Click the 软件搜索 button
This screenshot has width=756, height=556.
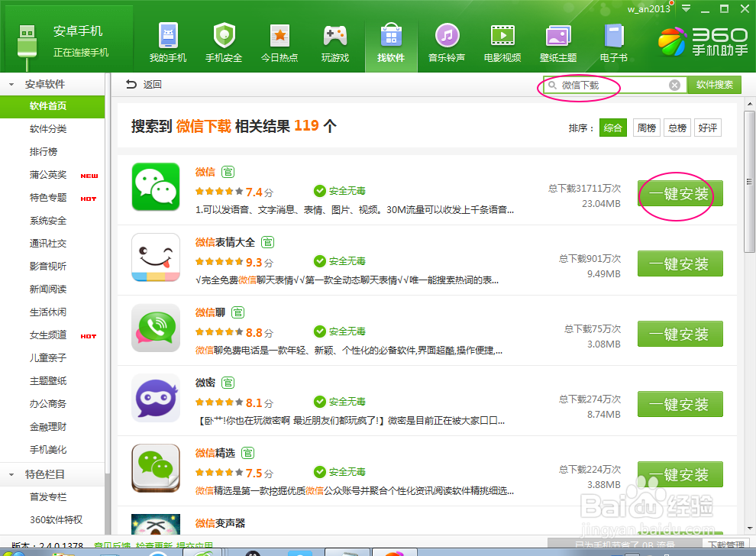[x=715, y=85]
